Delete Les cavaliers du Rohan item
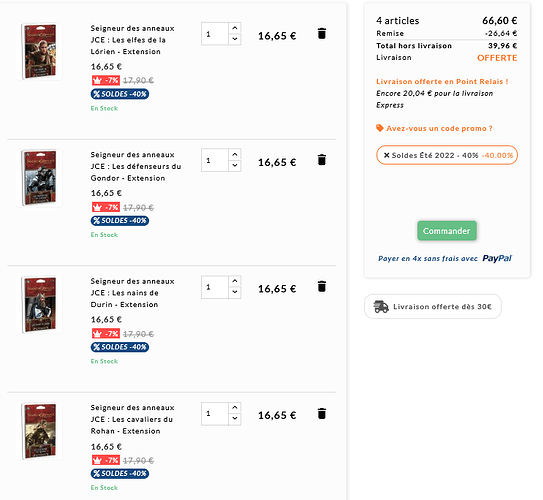This screenshot has width=543, height=500. click(x=322, y=413)
